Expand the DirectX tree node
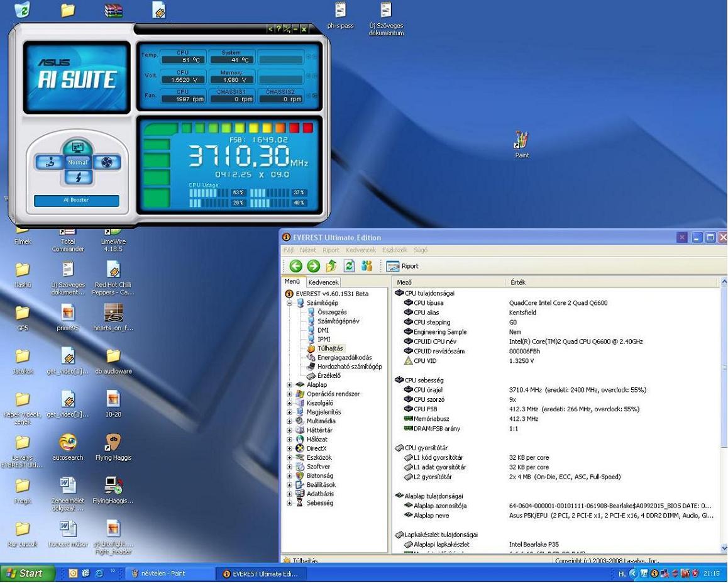The width and height of the screenshot is (728, 583). (289, 449)
